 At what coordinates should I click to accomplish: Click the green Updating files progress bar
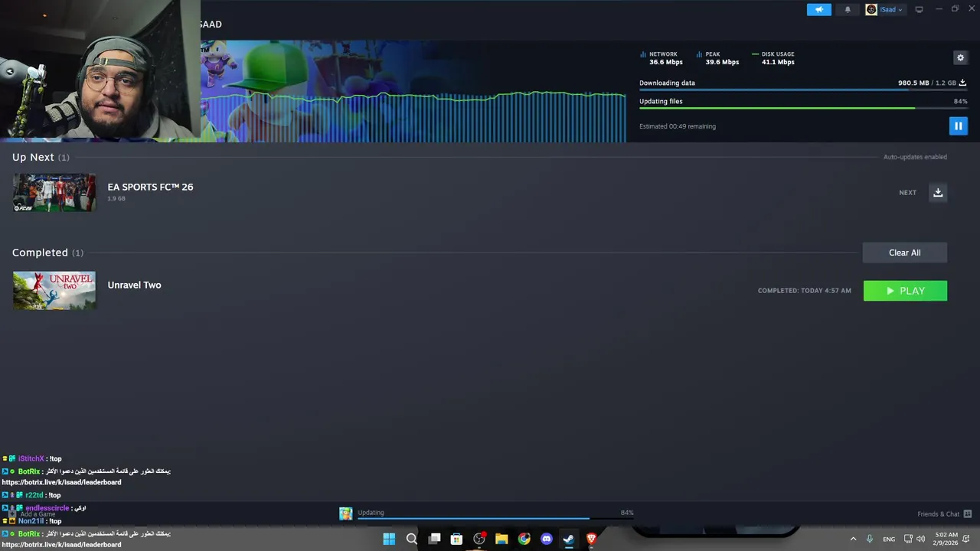(x=803, y=108)
